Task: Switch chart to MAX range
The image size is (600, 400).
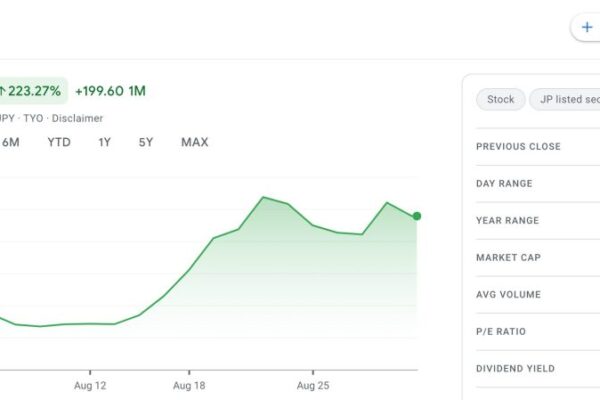Action: point(194,142)
